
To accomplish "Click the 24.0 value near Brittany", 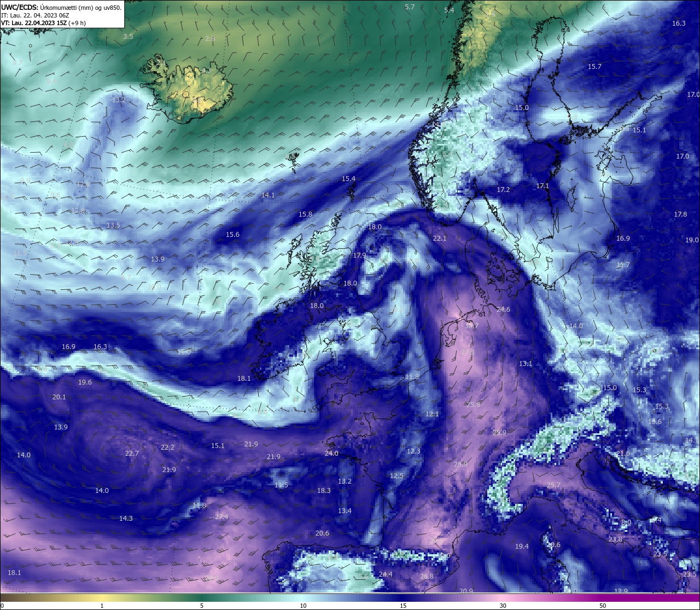I will pos(331,453).
